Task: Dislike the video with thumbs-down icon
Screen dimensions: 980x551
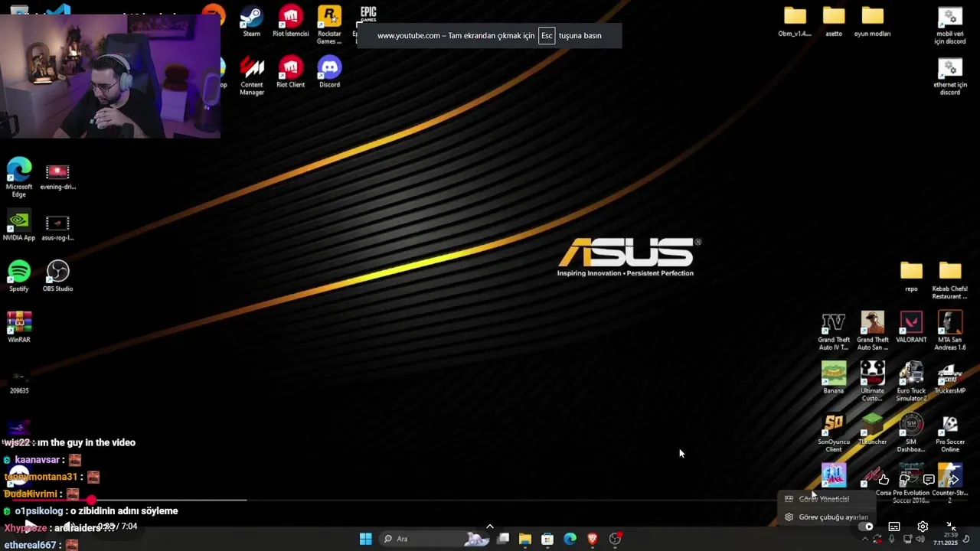Action: 906,480
